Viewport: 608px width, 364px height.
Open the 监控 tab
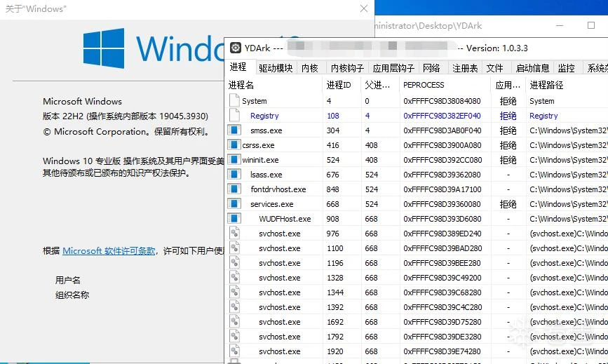coord(566,68)
